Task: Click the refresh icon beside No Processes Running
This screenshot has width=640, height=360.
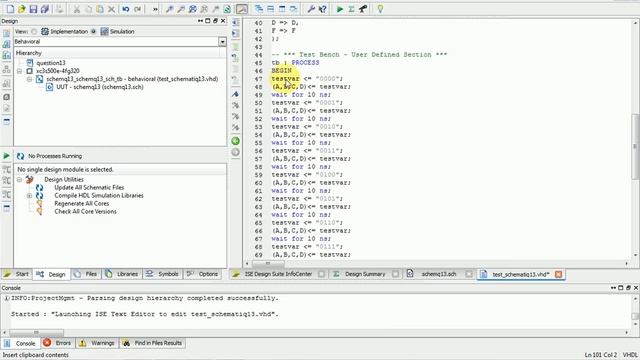Action: pos(20,156)
